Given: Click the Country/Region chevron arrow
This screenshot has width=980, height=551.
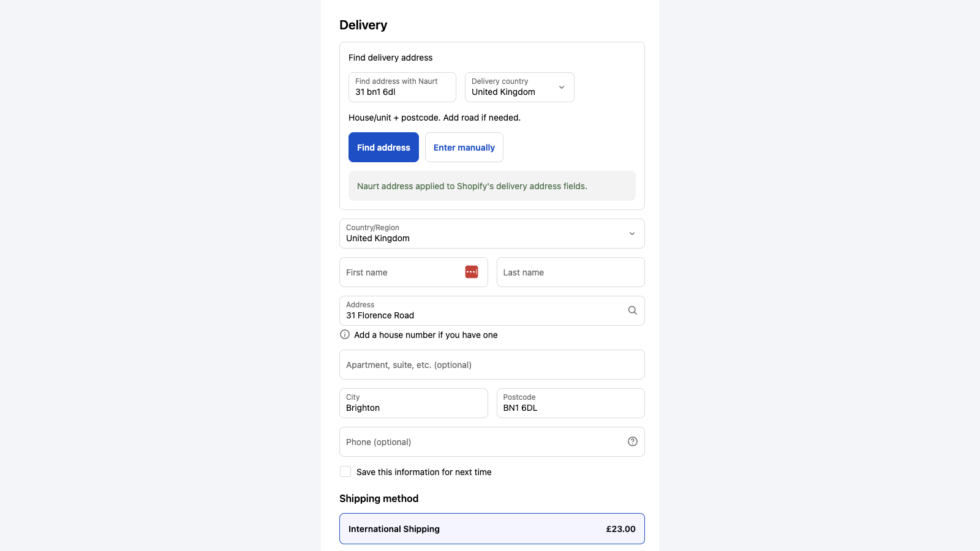Looking at the screenshot, I should coord(632,233).
